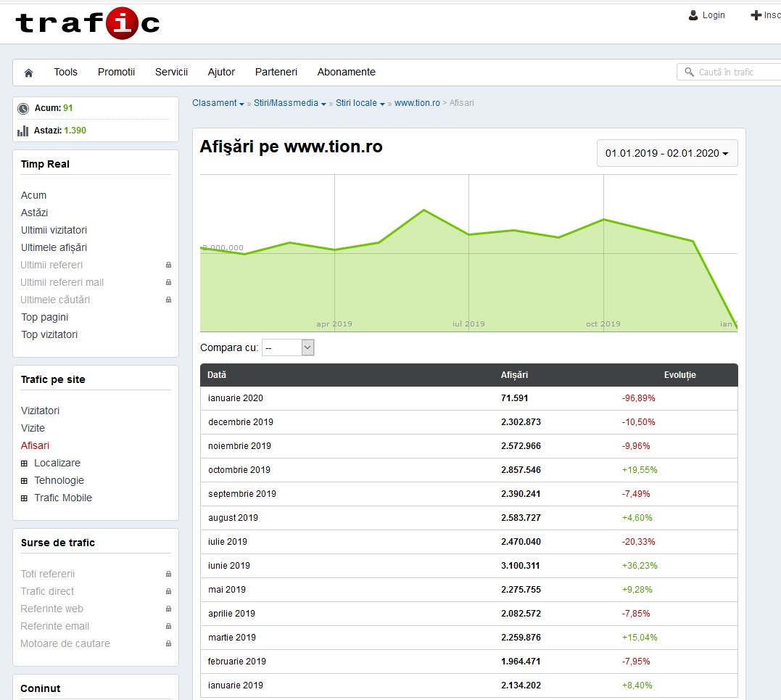This screenshot has width=781, height=700.
Task: Go to Top pagini in Timp Real
Action: pos(44,317)
